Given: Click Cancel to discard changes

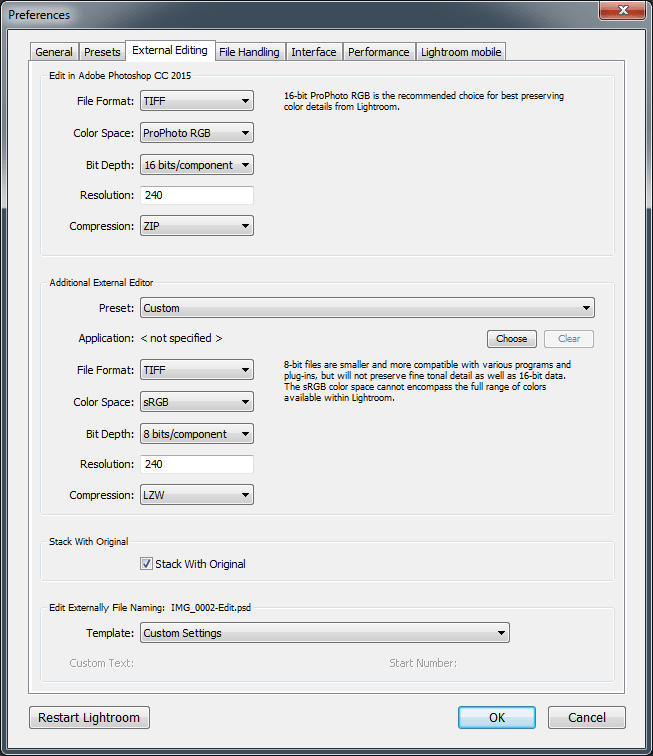Looking at the screenshot, I should (587, 717).
